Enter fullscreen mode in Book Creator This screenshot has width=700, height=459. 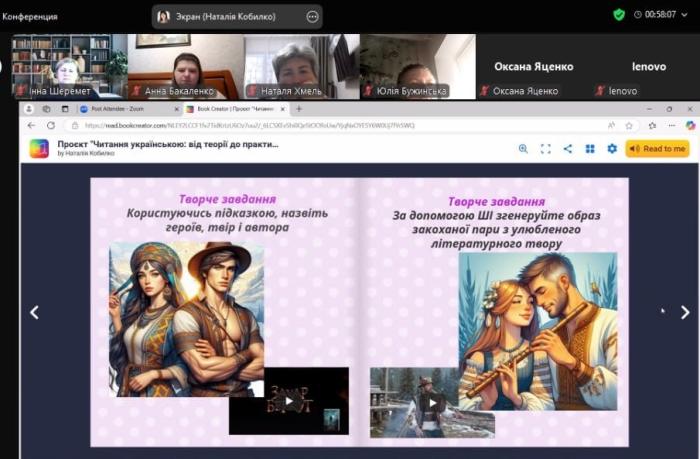click(x=546, y=149)
